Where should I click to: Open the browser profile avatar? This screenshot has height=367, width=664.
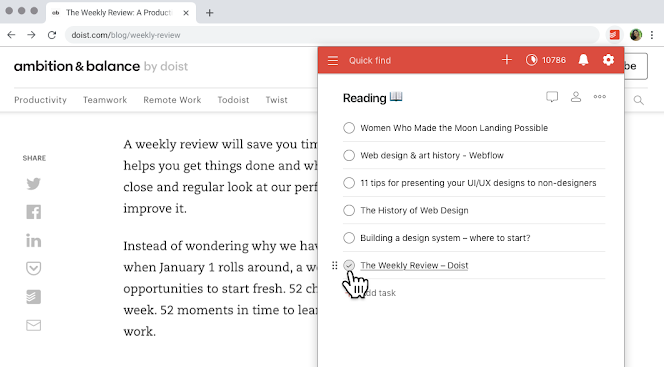[x=636, y=35]
